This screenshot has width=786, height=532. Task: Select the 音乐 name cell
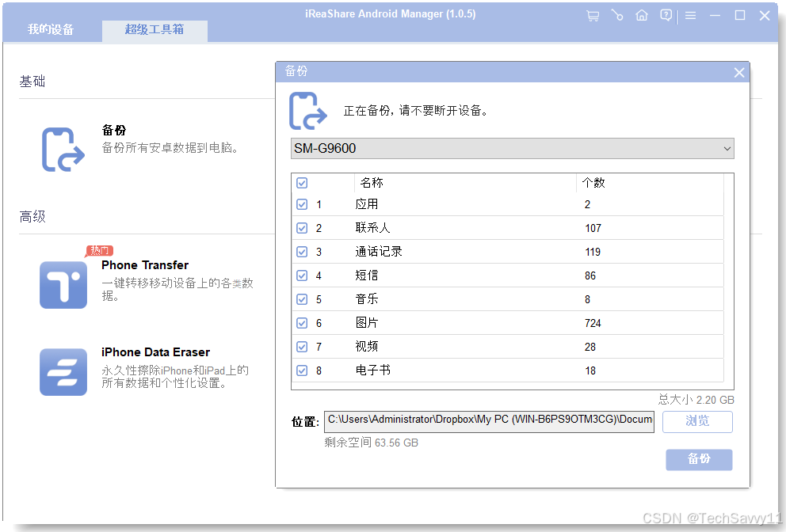366,299
